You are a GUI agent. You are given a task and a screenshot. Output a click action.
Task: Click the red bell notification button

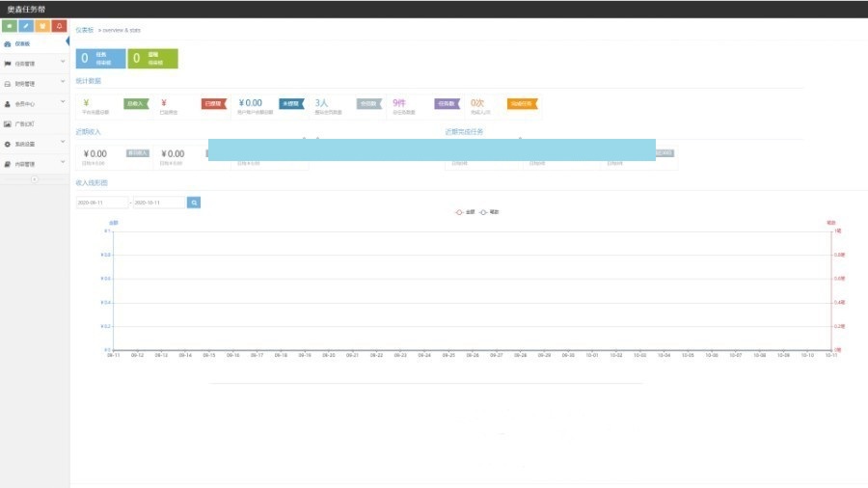click(59, 25)
